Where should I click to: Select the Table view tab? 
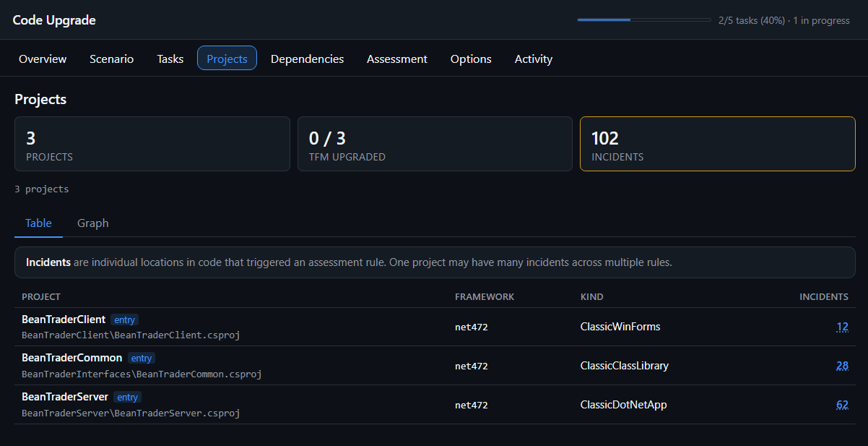coord(38,223)
